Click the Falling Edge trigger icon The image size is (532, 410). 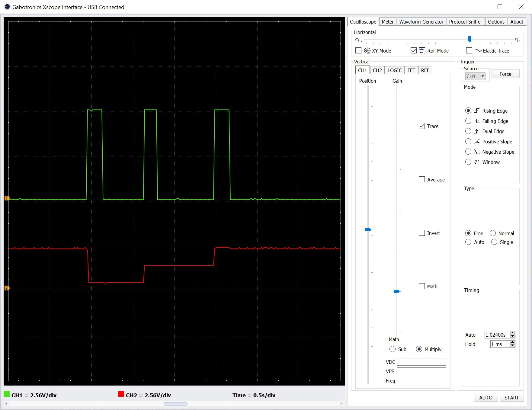click(477, 121)
